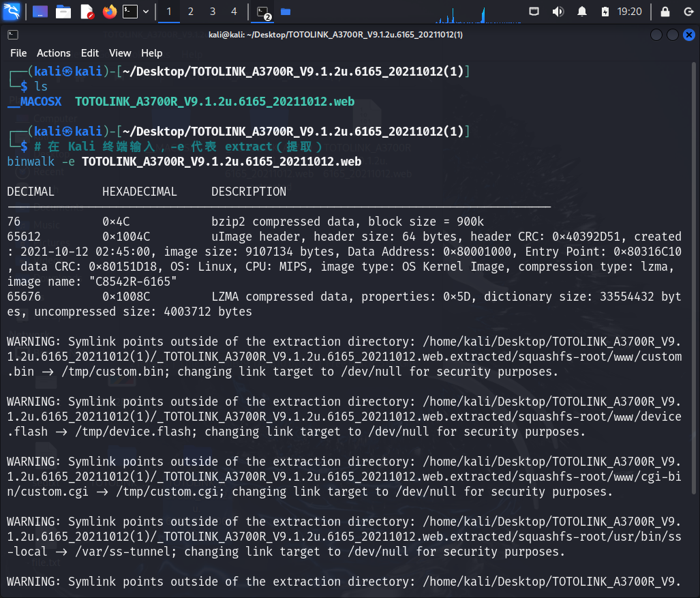
Task: Open the display settings tray icon
Action: point(534,11)
